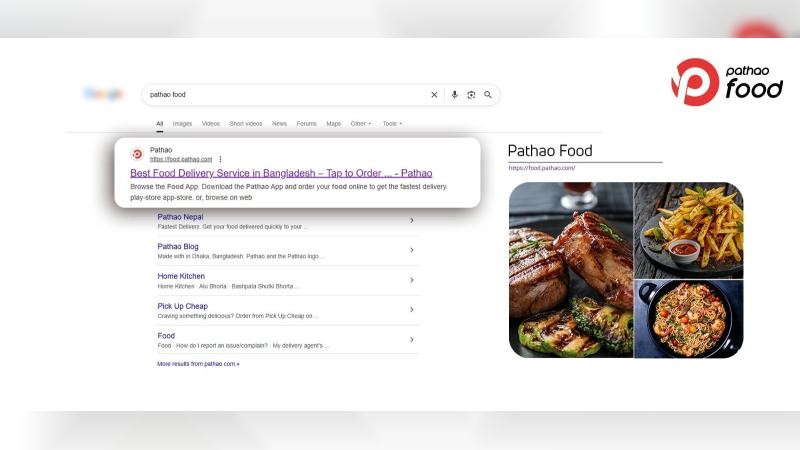Click the Pathao Food logo in the corner
This screenshot has width=800, height=450.
pyautogui.click(x=727, y=82)
